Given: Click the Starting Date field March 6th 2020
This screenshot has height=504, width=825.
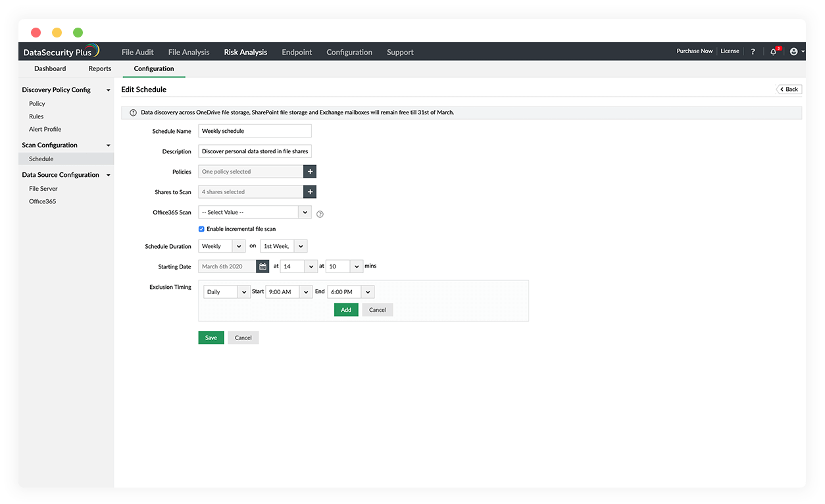Looking at the screenshot, I should tap(227, 266).
